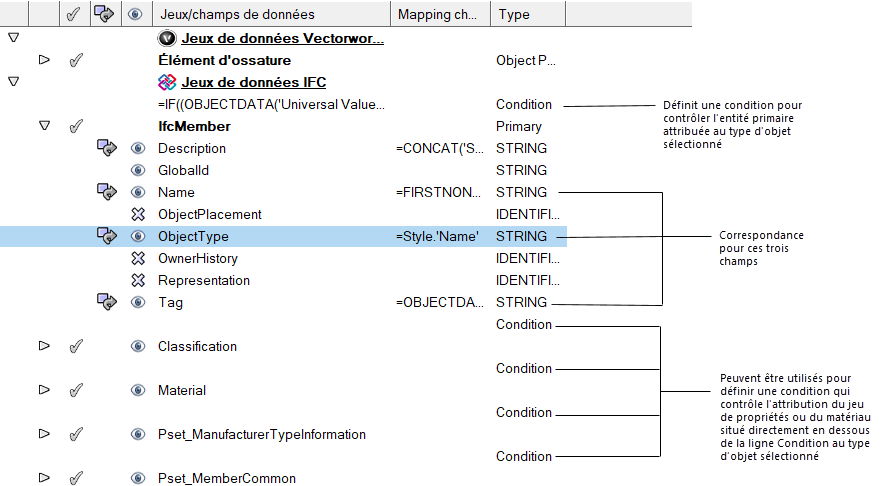Screen dimensions: 883x486
Task: Click the mapping icon in ObjectType row
Action: click(106, 236)
